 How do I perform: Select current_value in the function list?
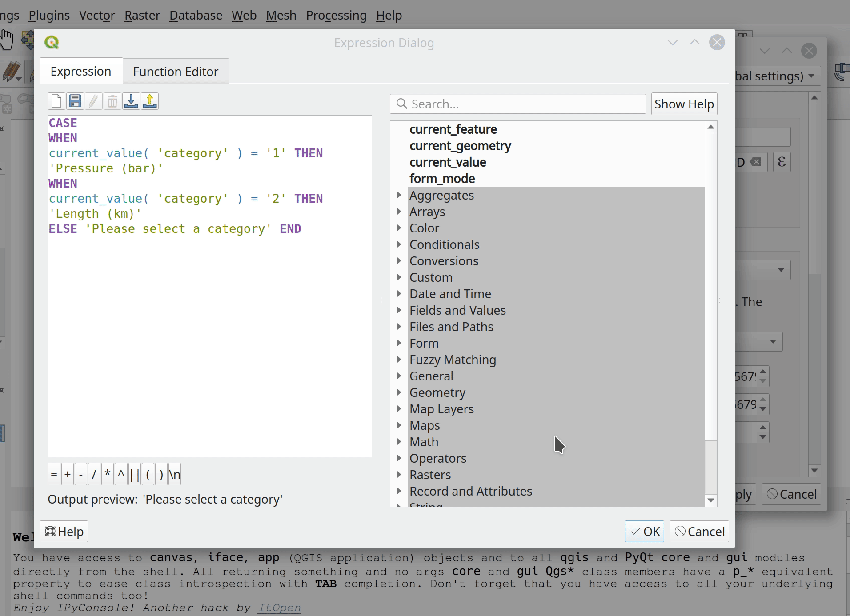(448, 162)
